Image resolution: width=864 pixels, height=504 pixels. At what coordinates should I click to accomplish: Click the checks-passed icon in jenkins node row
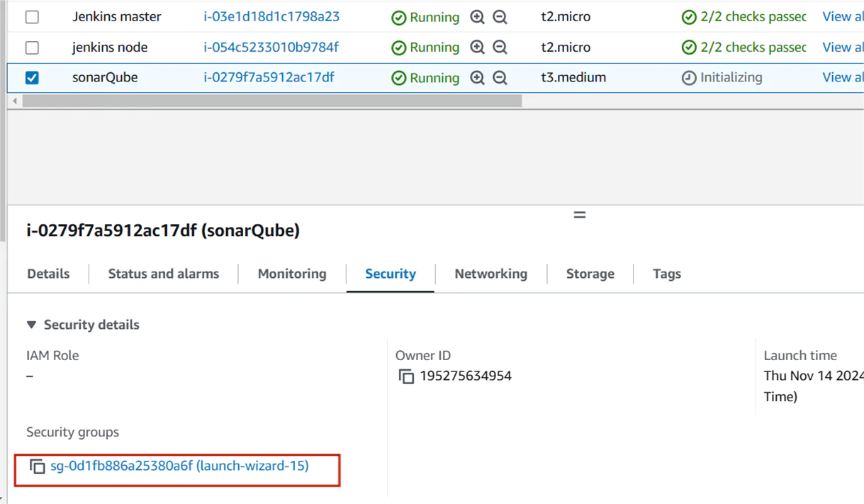click(x=689, y=47)
